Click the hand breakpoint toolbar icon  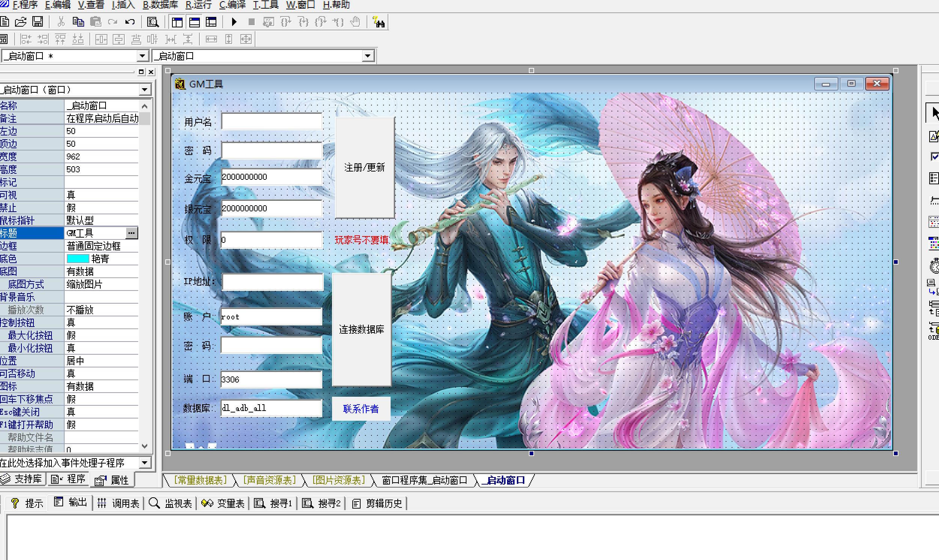[x=355, y=22]
